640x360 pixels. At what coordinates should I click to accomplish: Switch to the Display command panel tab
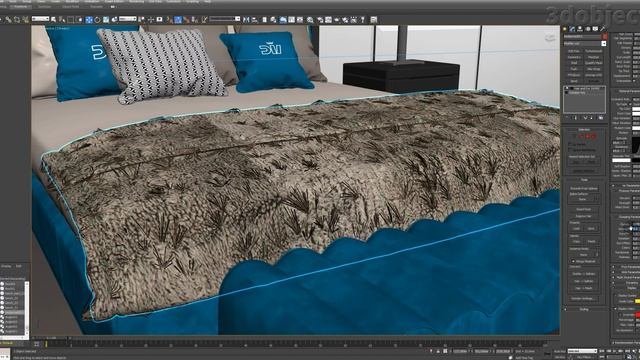tap(595, 29)
